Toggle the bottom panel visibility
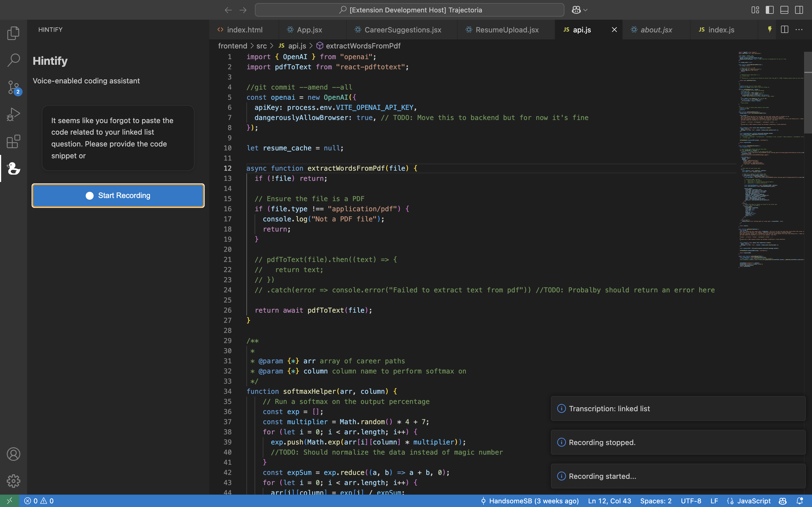The width and height of the screenshot is (812, 507). click(x=784, y=10)
